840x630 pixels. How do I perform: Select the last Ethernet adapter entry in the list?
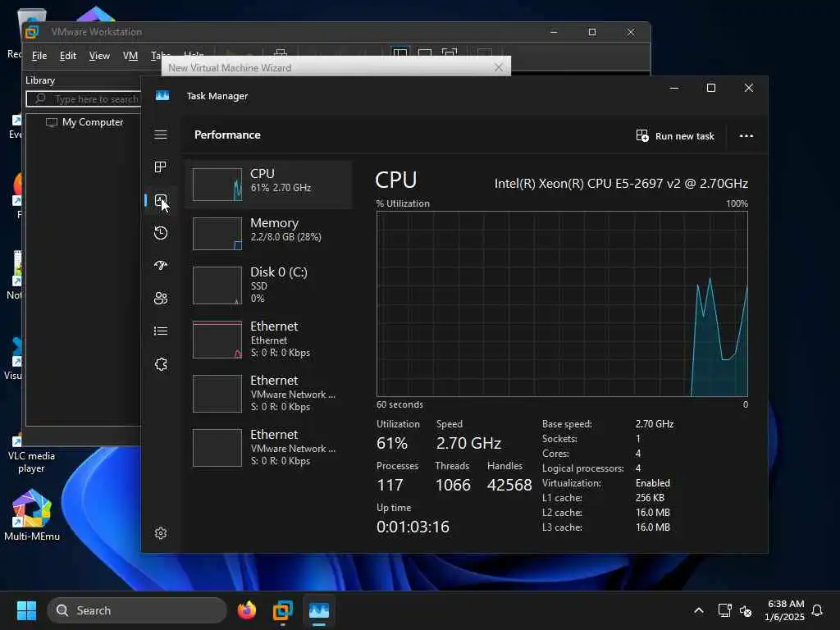[268, 447]
